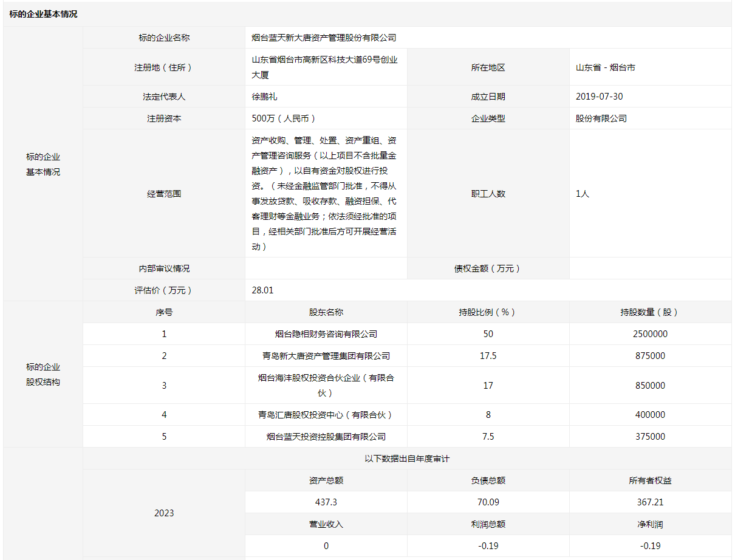Click total assets value 437.3
The width and height of the screenshot is (735, 560).
pos(326,502)
